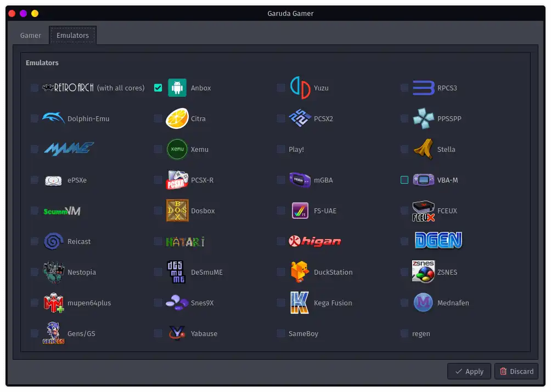Viewport: 551px width, 392px height.
Task: Click the PPSSPP emulator icon
Action: [x=423, y=118]
